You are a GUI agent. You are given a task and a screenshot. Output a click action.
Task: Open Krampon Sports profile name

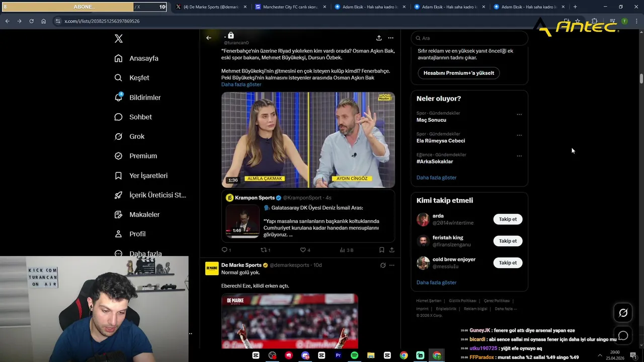255,198
